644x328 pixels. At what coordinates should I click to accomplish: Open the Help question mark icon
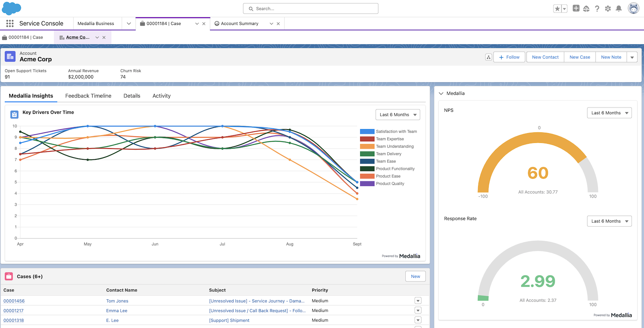[x=597, y=8]
